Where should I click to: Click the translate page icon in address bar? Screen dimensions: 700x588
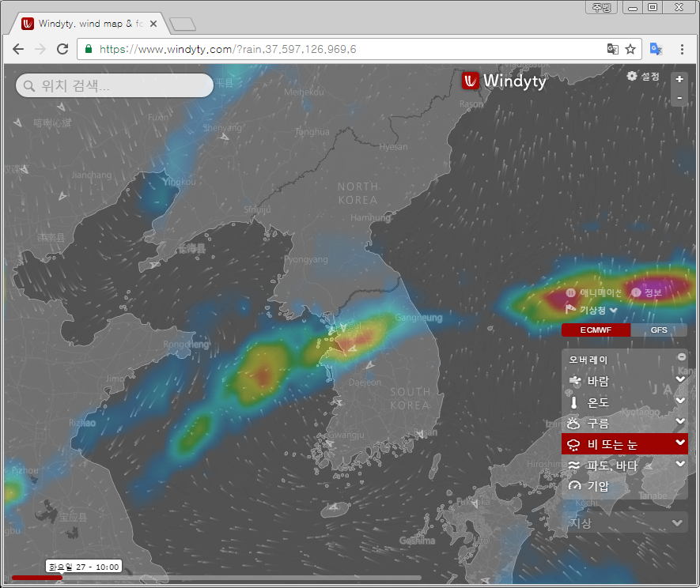[613, 49]
